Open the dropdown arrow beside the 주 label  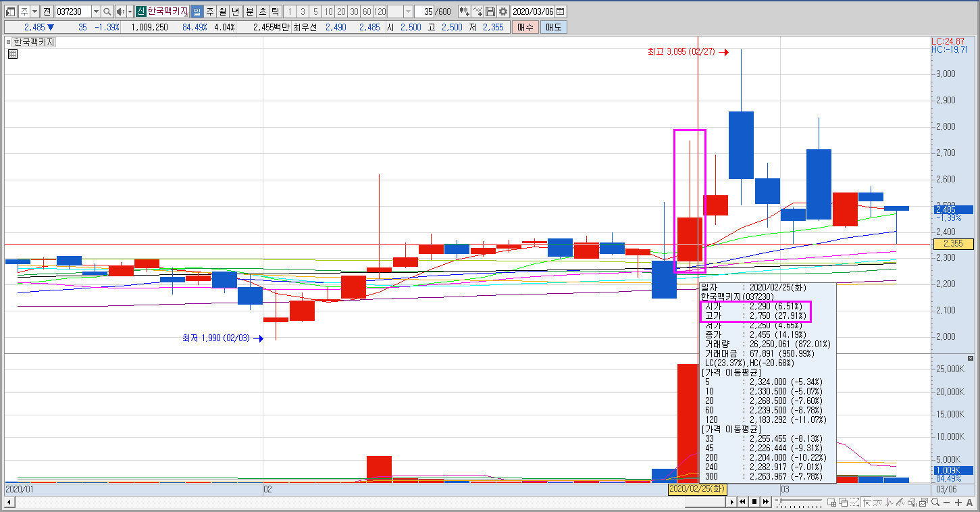coord(34,11)
